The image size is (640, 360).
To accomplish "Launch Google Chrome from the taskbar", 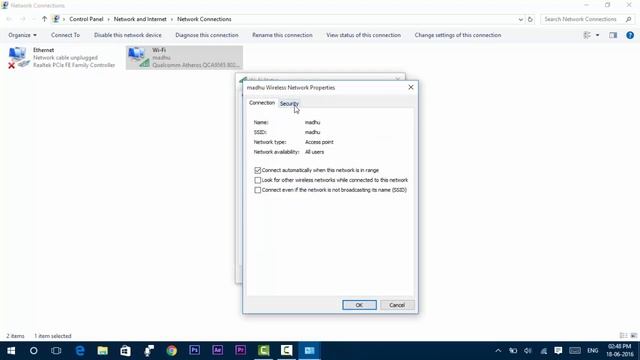I will pos(171,351).
